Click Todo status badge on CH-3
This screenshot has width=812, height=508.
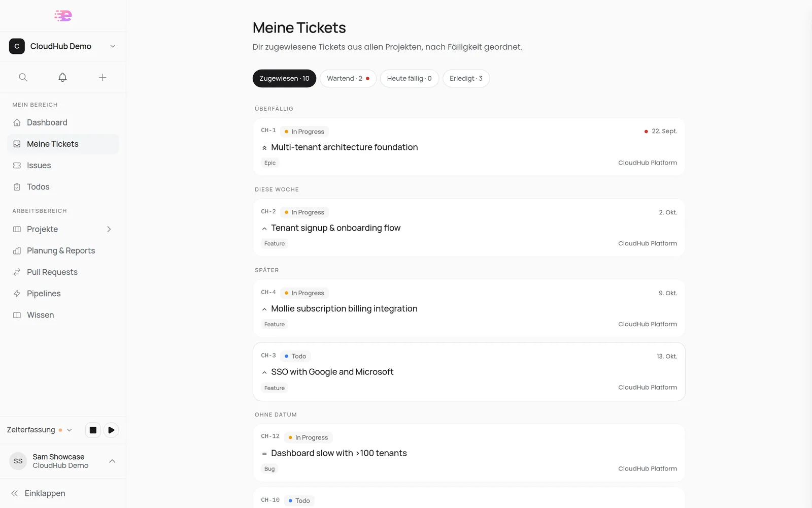295,356
